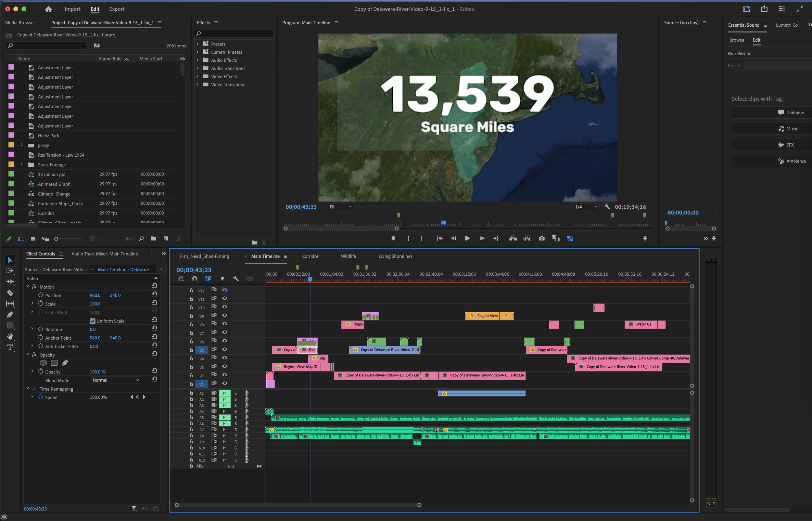
Task: Export a frame with the camera icon
Action: 541,238
